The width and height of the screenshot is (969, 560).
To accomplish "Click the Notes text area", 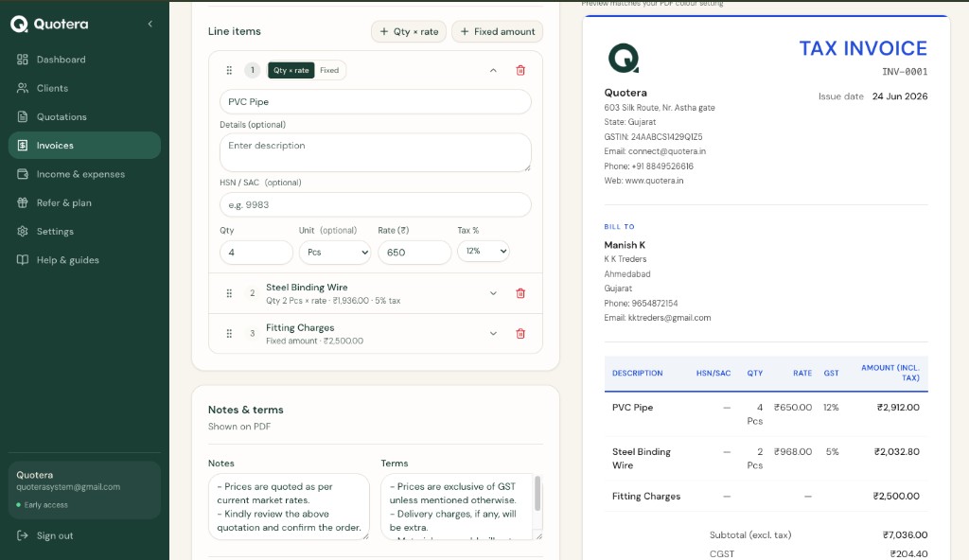I will (289, 507).
